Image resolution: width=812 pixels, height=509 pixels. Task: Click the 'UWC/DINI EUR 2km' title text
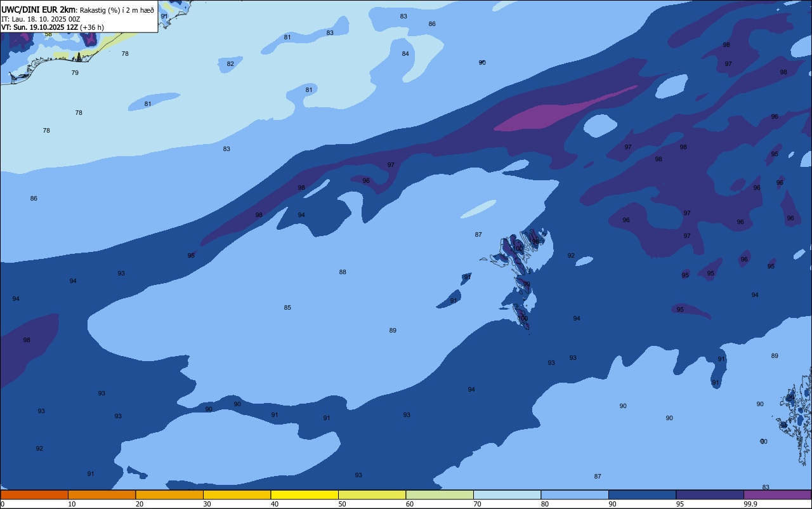[38, 9]
